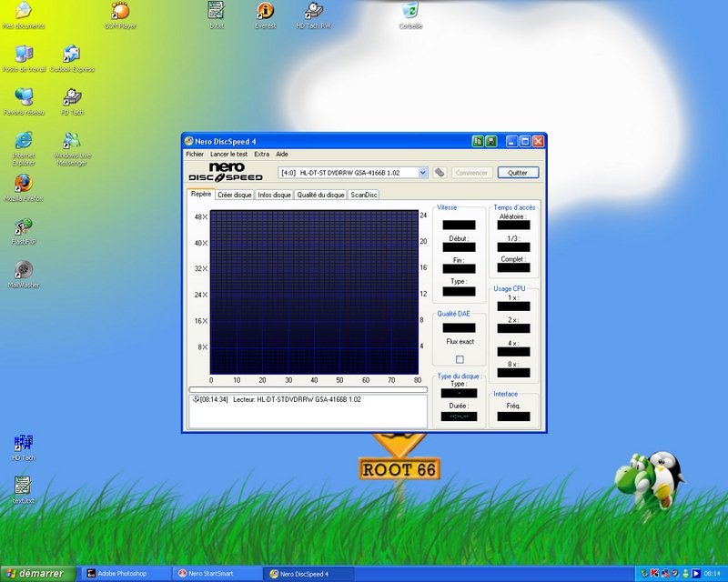Click the Quitter button
The height and width of the screenshot is (582, 728).
coord(518,173)
